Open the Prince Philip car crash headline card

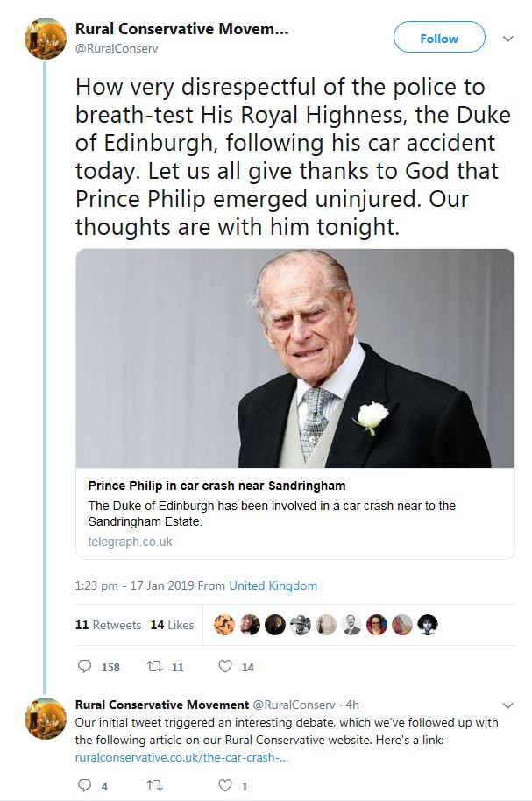[295, 513]
